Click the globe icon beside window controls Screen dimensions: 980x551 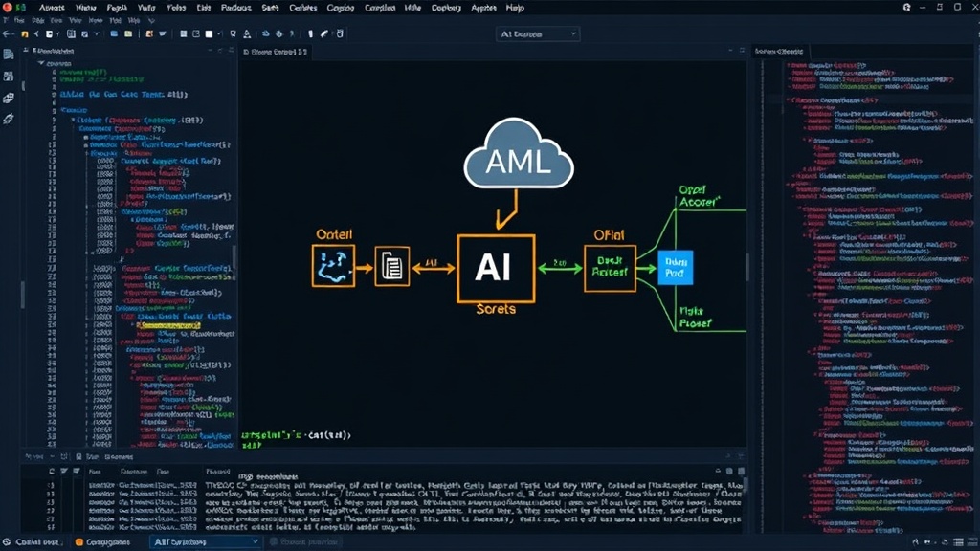click(907, 8)
